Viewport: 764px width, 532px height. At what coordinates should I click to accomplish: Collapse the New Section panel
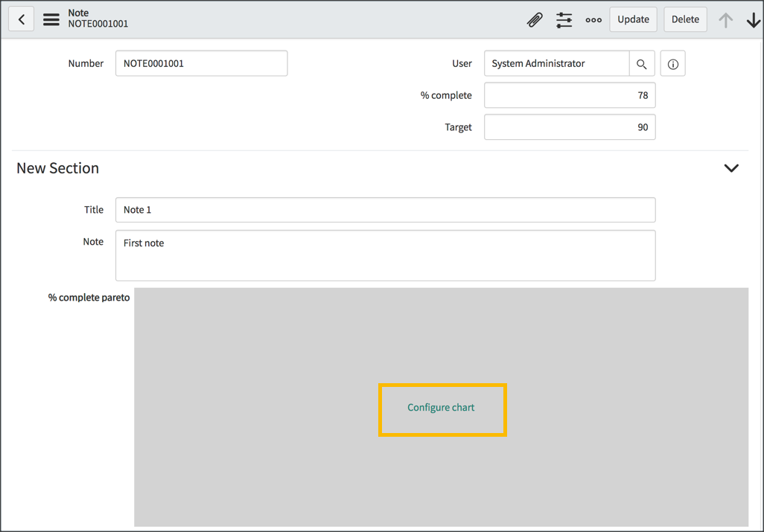pyautogui.click(x=731, y=167)
